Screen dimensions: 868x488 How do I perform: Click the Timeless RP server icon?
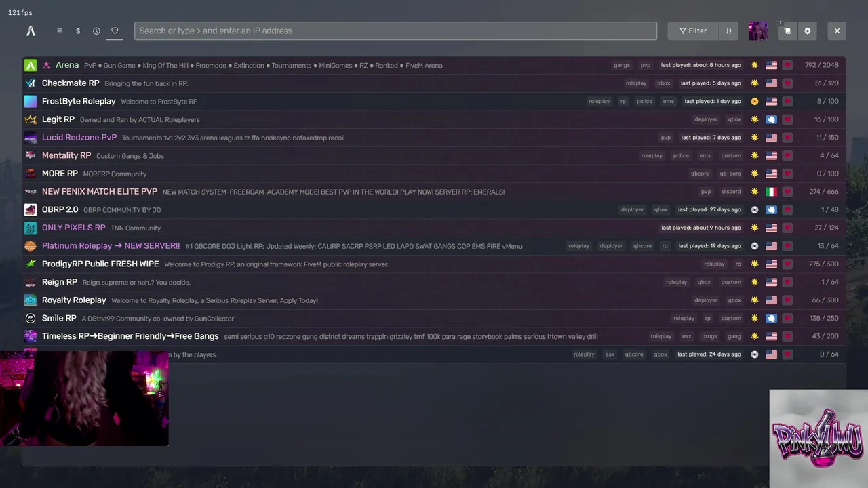31,336
